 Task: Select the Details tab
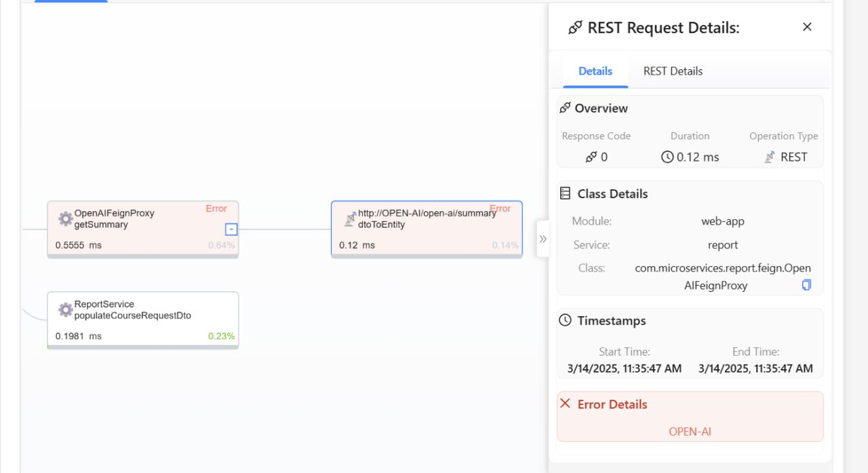click(595, 71)
